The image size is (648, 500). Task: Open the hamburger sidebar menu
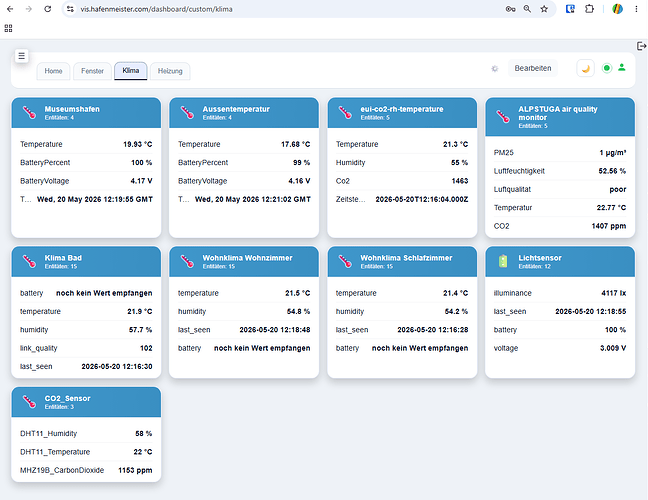(21, 55)
